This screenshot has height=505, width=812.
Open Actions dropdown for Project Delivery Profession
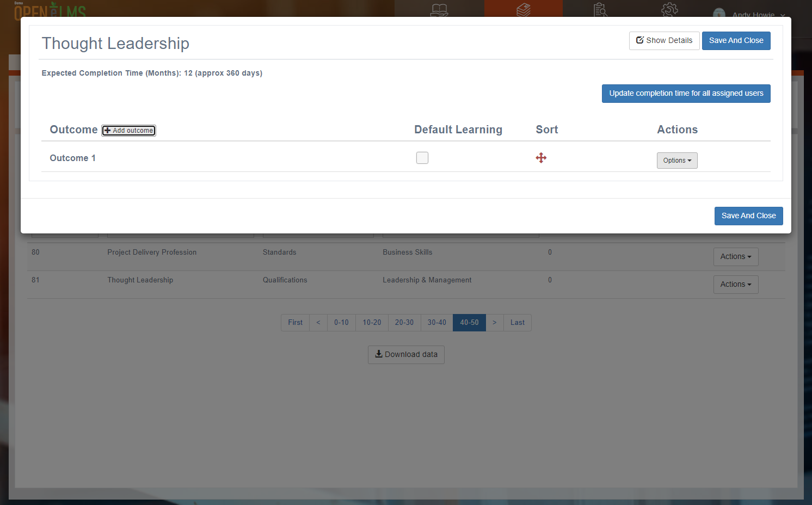pyautogui.click(x=736, y=257)
